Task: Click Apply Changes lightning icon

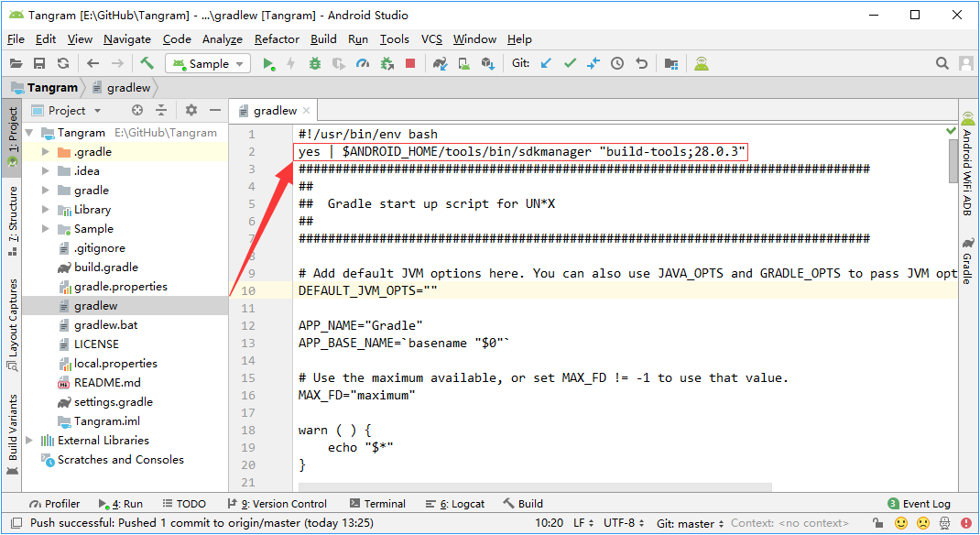Action: [x=290, y=64]
